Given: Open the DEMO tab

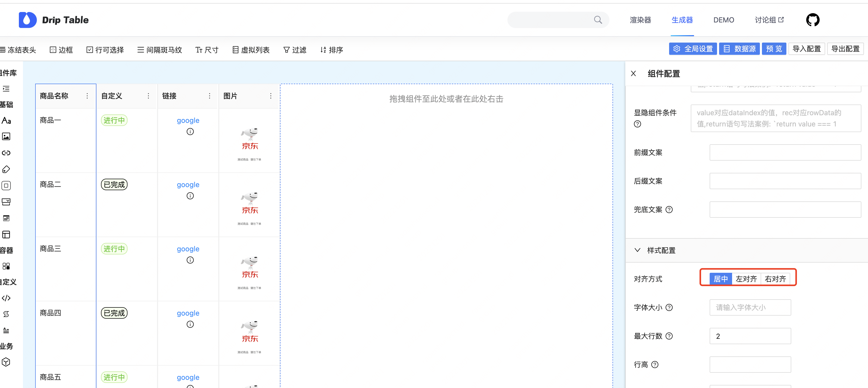Looking at the screenshot, I should click(x=723, y=20).
